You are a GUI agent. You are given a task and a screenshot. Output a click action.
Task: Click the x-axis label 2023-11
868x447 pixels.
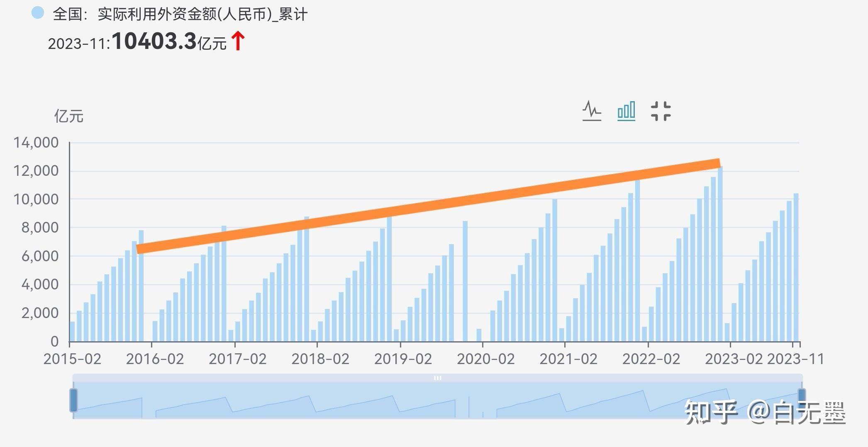tap(795, 359)
